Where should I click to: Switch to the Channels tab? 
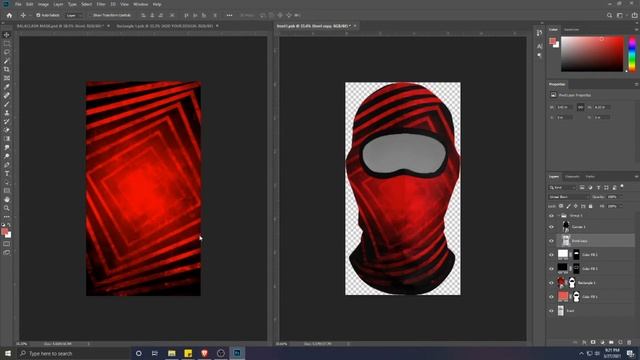(572, 177)
